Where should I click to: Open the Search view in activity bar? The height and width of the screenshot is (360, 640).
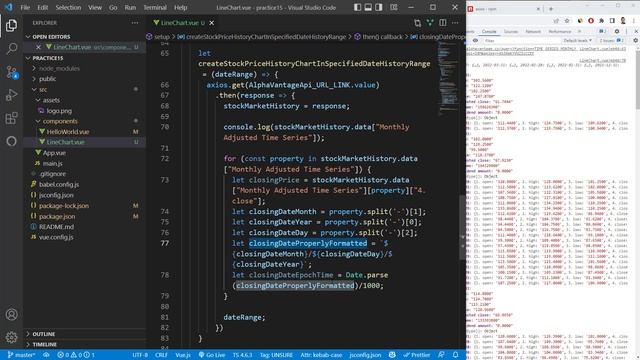click(11, 49)
